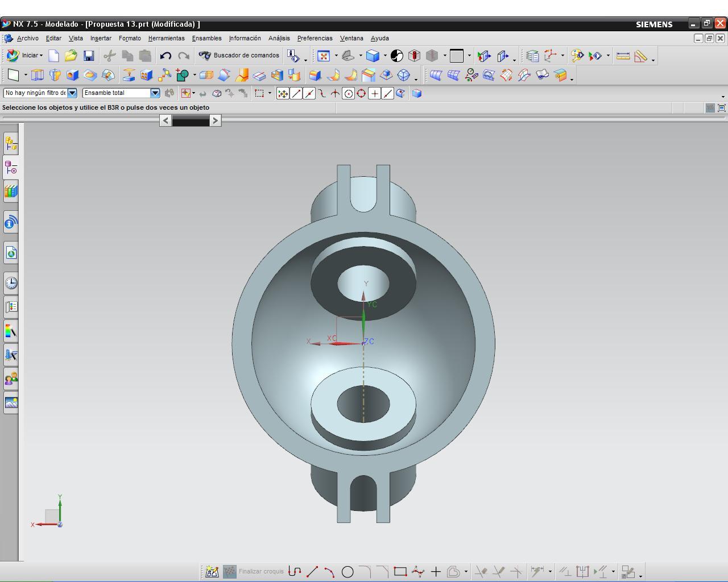The width and height of the screenshot is (728, 582).
Task: Open the Reuse Library sidebar tab
Action: click(11, 192)
